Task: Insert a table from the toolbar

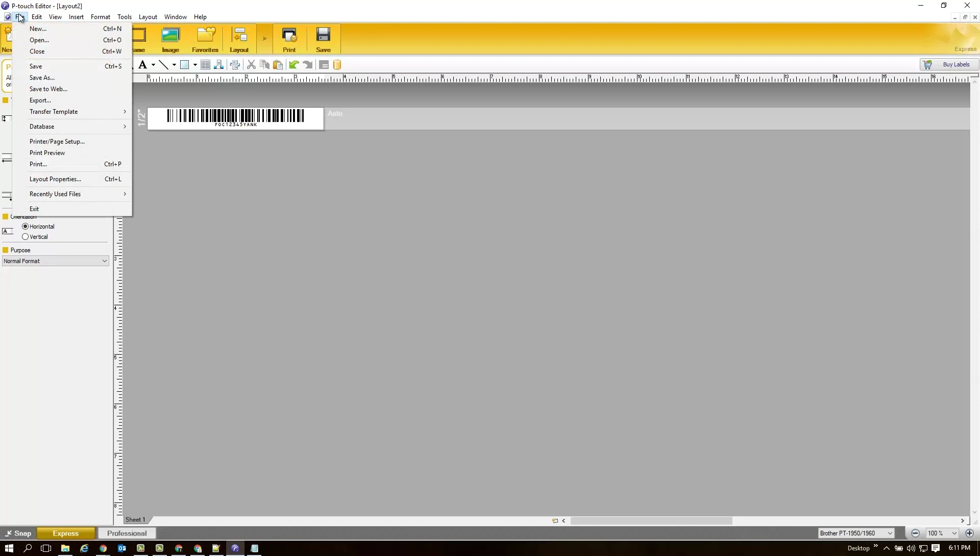Action: 205,65
